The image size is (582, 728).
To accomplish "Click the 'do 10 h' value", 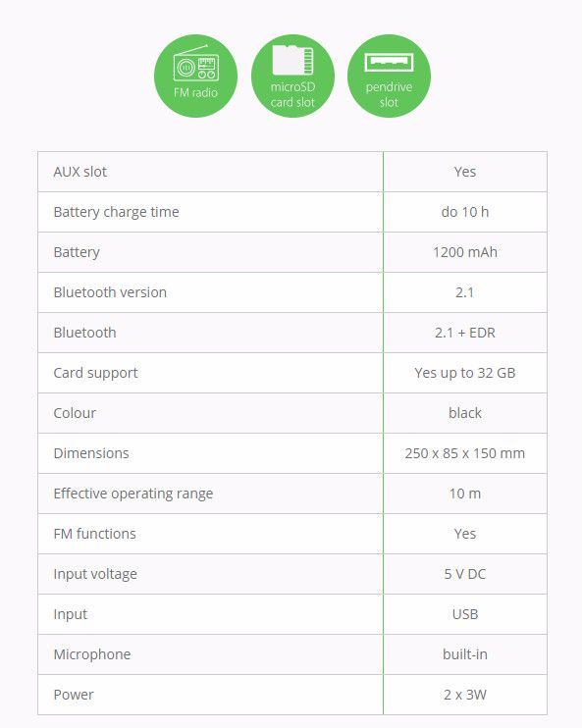I will pyautogui.click(x=465, y=212).
